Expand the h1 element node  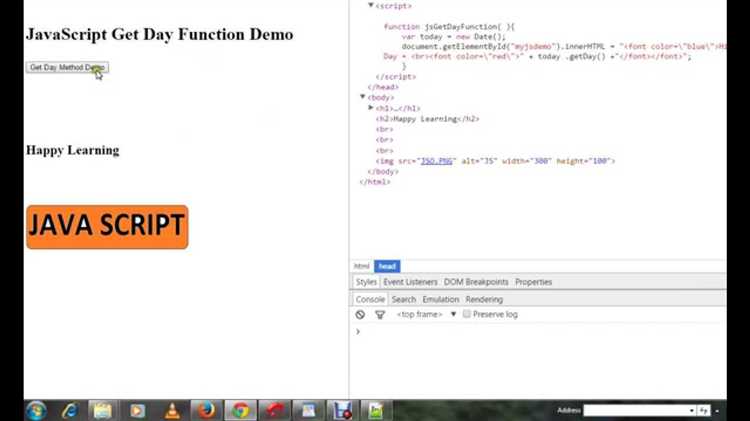point(371,108)
